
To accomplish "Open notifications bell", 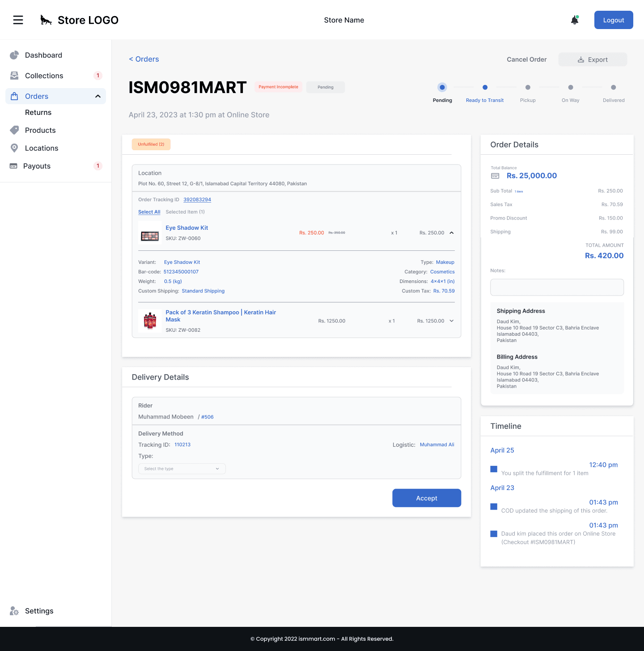I will [x=575, y=20].
